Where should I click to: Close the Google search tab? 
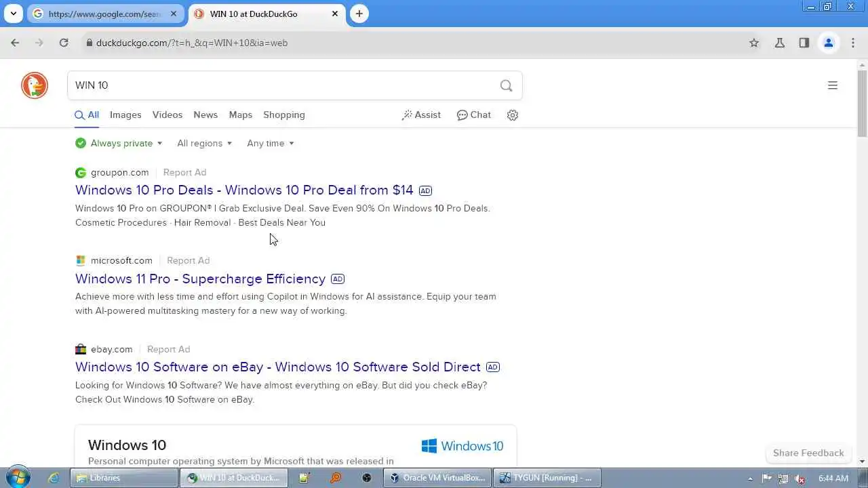coord(174,14)
